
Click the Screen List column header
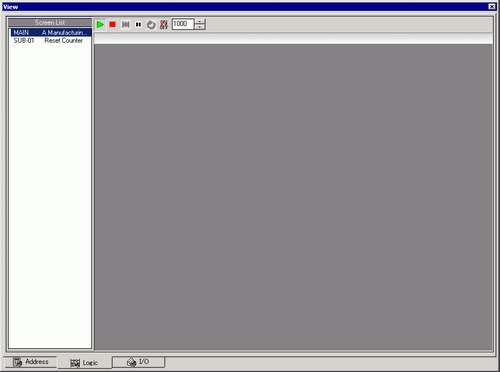coord(50,22)
